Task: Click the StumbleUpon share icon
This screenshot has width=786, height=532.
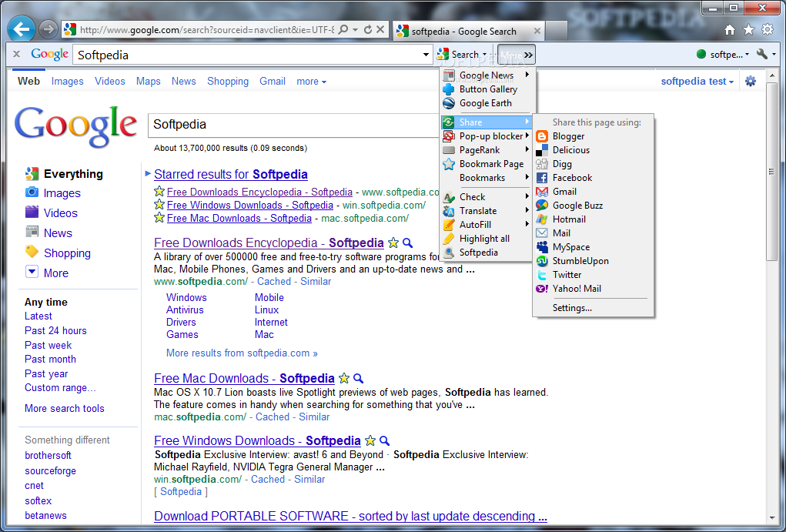Action: [542, 261]
